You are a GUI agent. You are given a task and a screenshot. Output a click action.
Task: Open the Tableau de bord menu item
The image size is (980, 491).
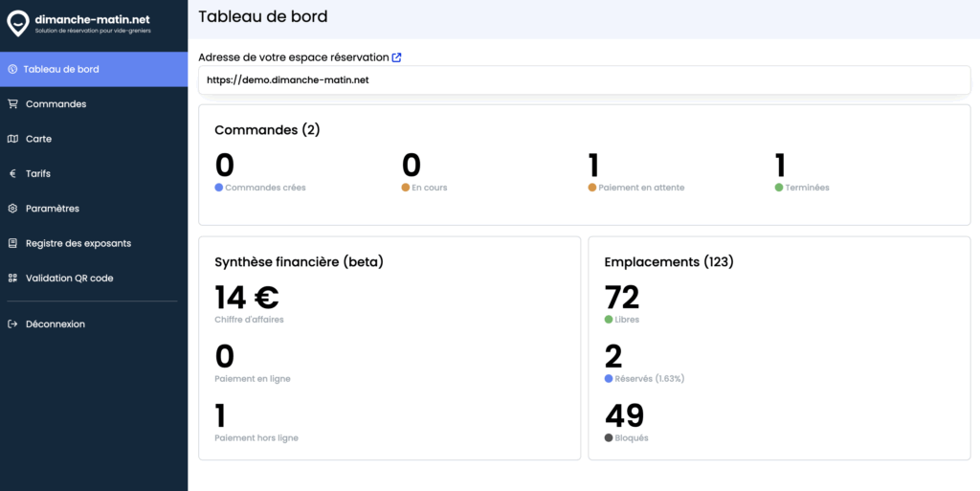pos(94,69)
